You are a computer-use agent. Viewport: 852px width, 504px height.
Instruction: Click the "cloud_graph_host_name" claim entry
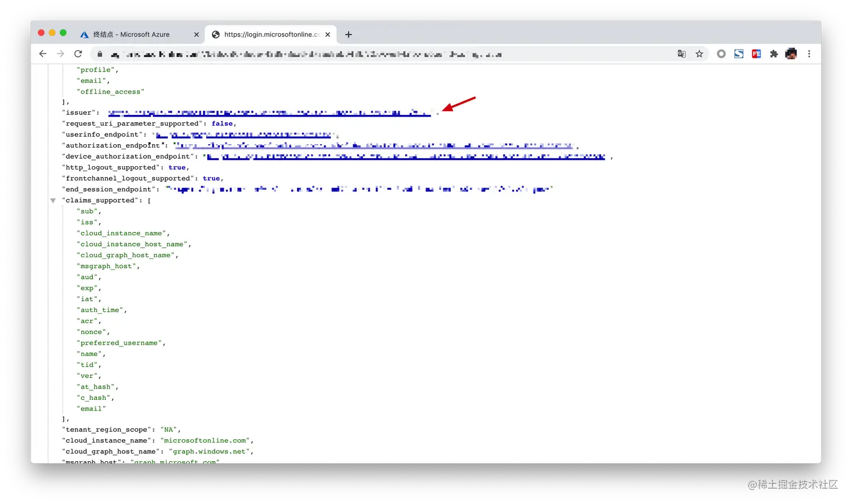pos(126,255)
